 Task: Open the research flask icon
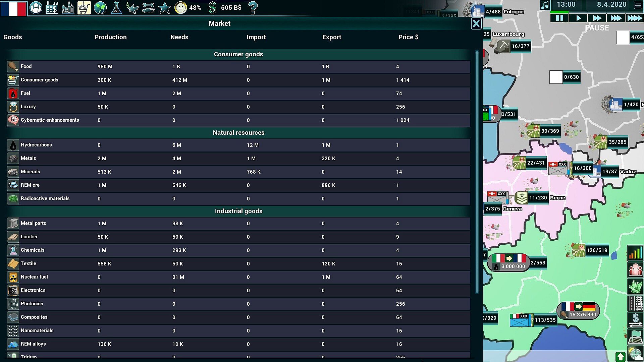[x=116, y=8]
